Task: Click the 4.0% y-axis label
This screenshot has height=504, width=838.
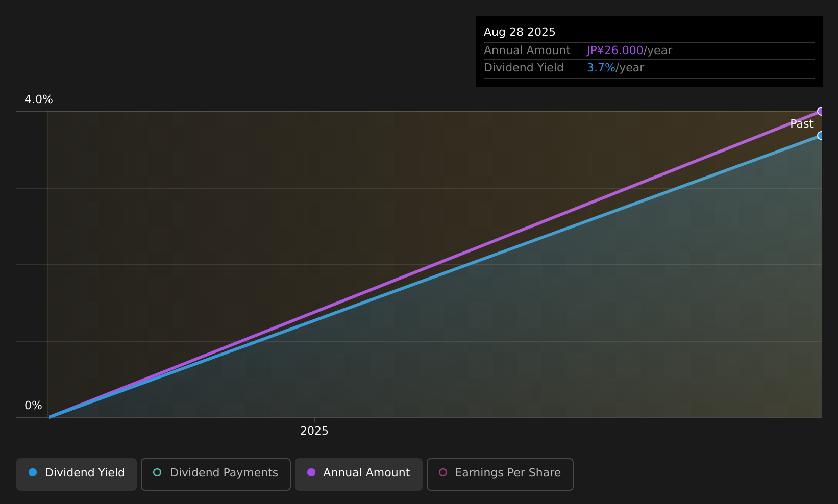Action: (39, 99)
